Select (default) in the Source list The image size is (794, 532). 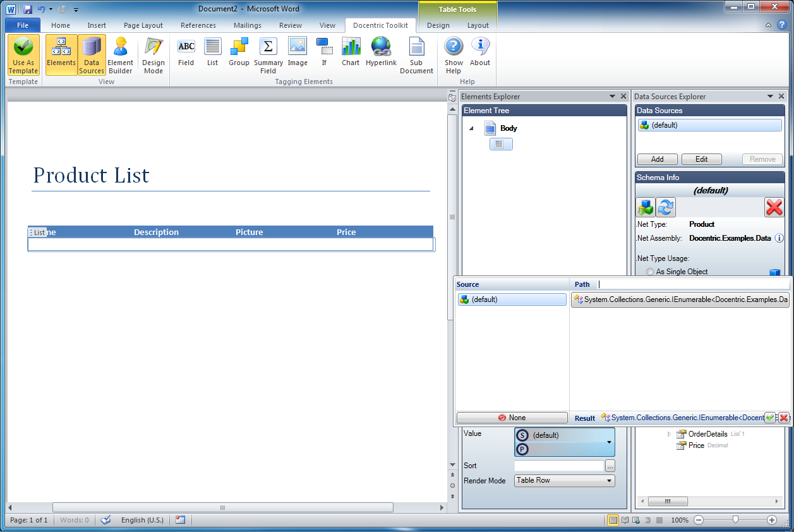point(512,299)
